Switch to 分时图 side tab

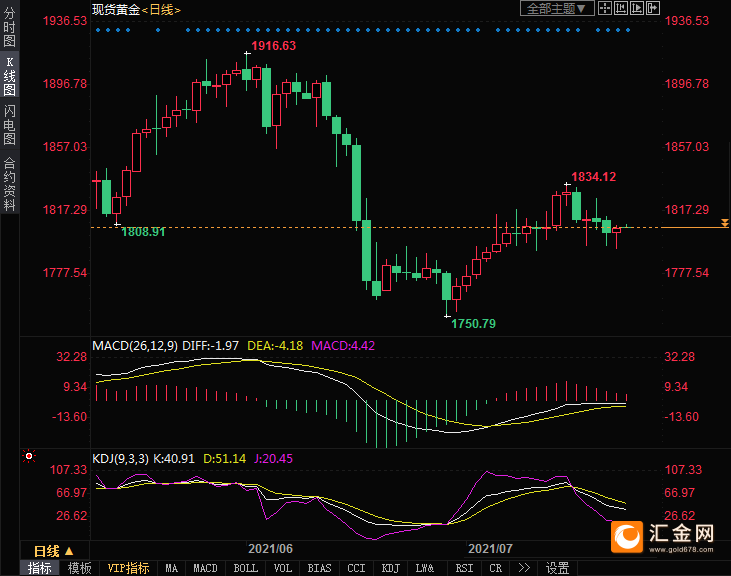9,27
